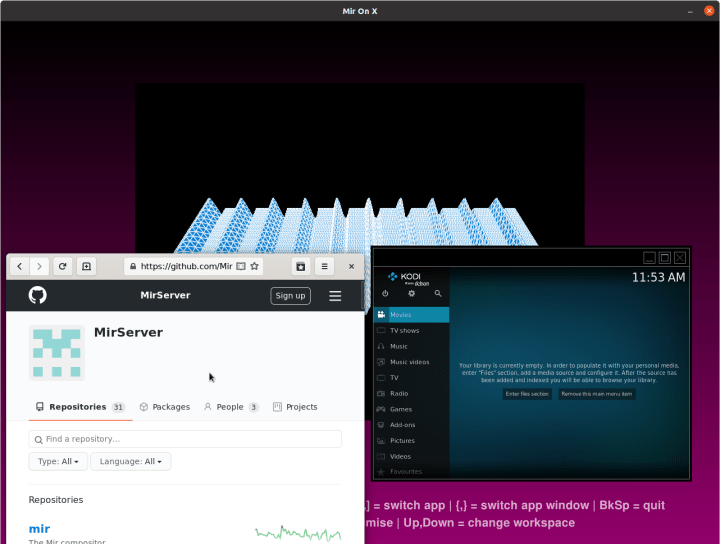Open the Language: All dropdown
The height and width of the screenshot is (544, 720).
point(130,461)
